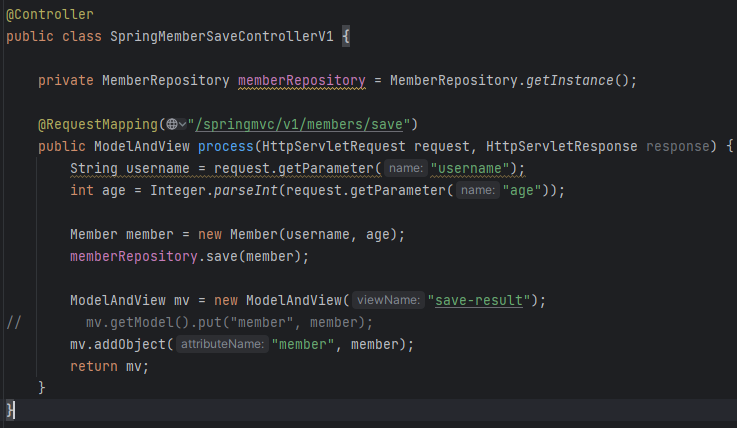
Task: Click the mv.addObject method call
Action: (118, 344)
